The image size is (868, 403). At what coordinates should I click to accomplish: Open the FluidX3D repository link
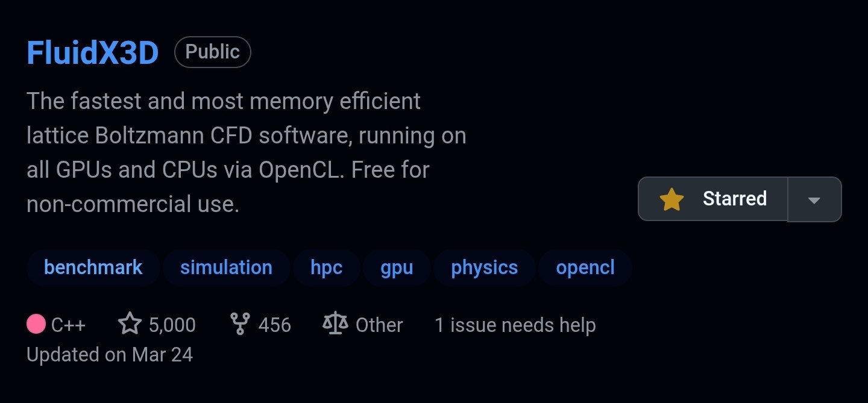(93, 53)
